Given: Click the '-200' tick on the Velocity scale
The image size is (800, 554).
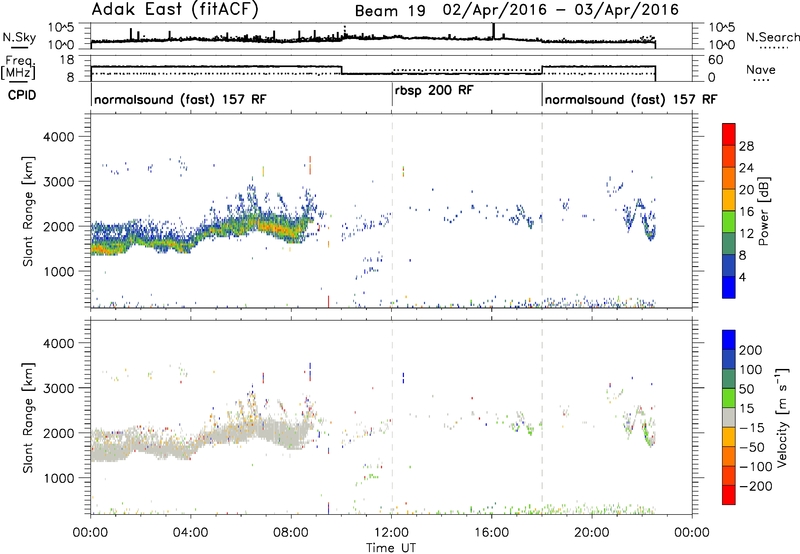Looking at the screenshot, I should (756, 486).
